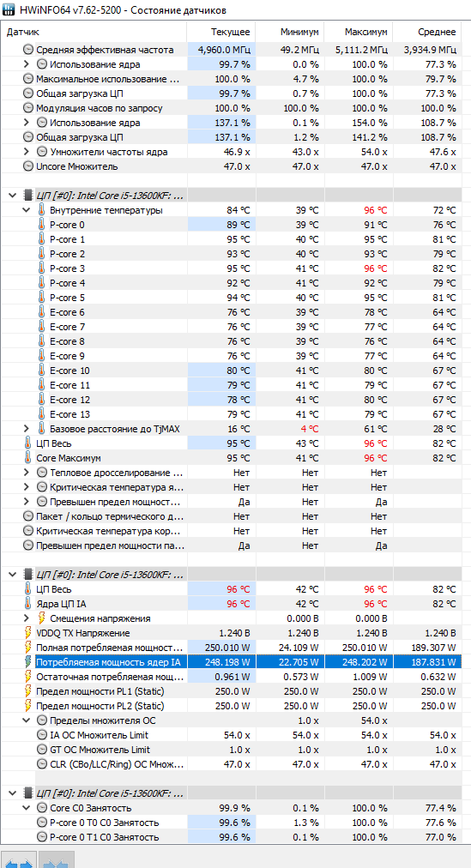The image size is (471, 868).
Task: Click the clock icon of GT OC Множитель Limit
Action: click(x=42, y=750)
